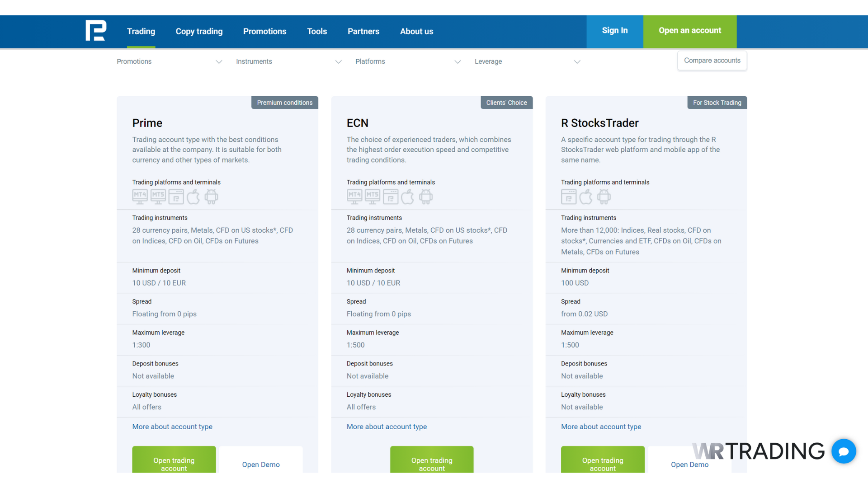
Task: Click Android icon in Prime card
Action: pyautogui.click(x=211, y=197)
